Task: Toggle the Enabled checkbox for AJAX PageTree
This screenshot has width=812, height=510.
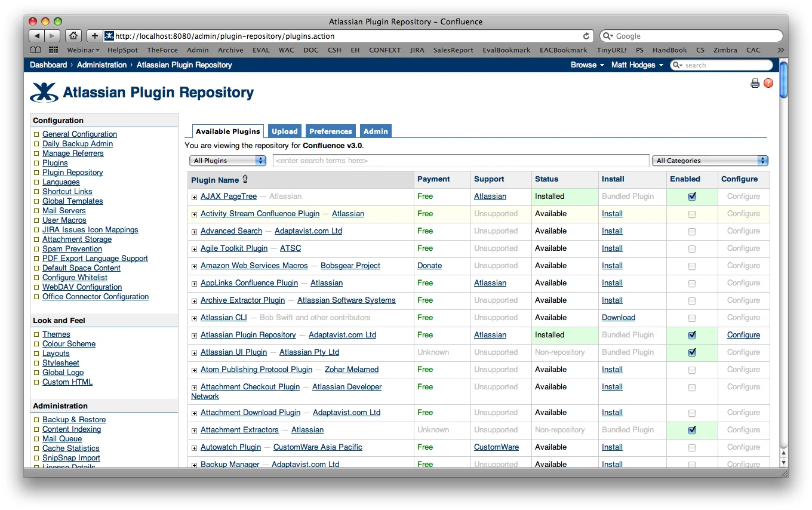Action: coord(692,196)
